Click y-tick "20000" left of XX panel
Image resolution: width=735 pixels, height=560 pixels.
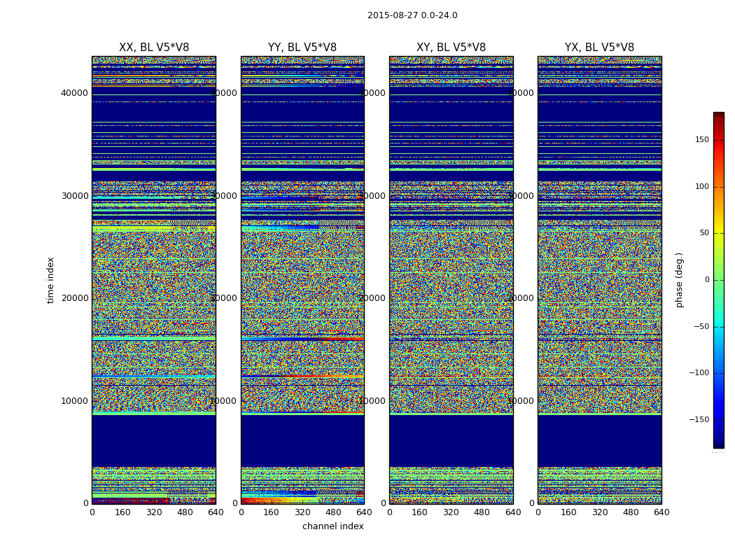74,298
